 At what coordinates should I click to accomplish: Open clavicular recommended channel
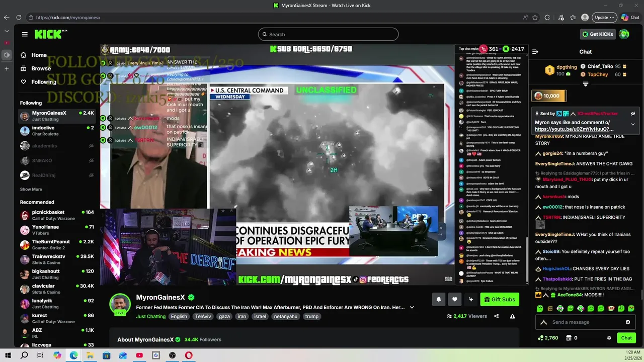coord(57,289)
